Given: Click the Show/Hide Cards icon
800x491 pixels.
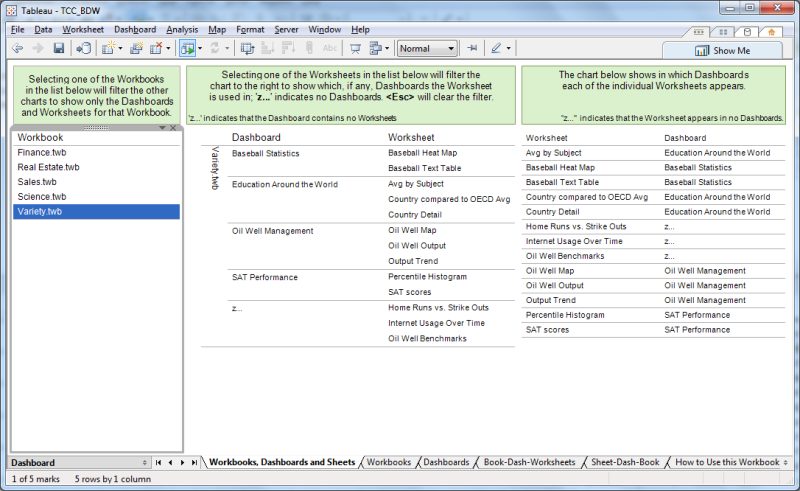Looking at the screenshot, I should point(376,48).
